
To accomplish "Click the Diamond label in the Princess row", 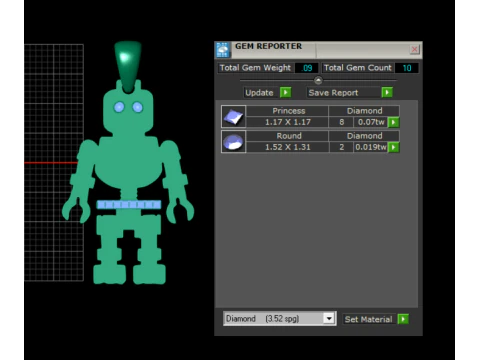I will pos(364,111).
